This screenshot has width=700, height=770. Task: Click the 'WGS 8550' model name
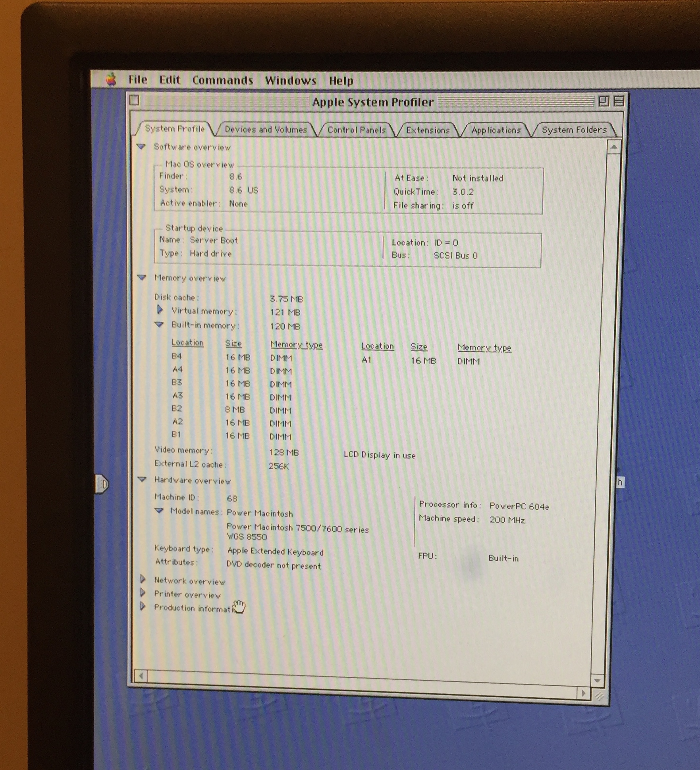(247, 537)
